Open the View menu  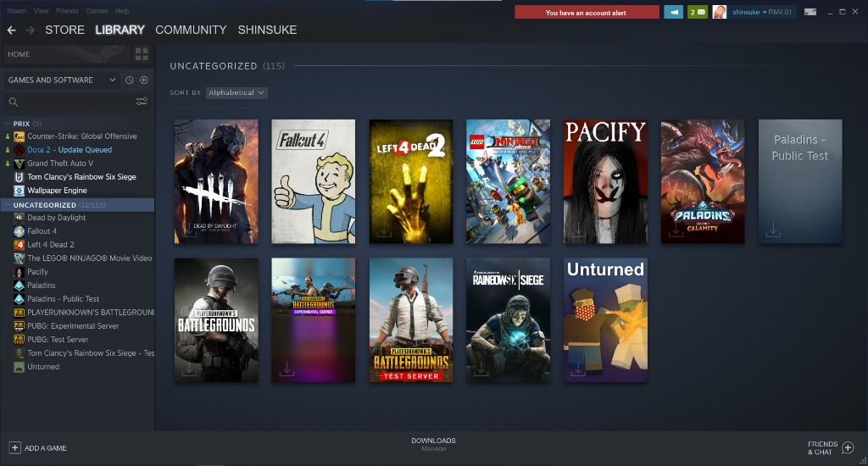(41, 10)
